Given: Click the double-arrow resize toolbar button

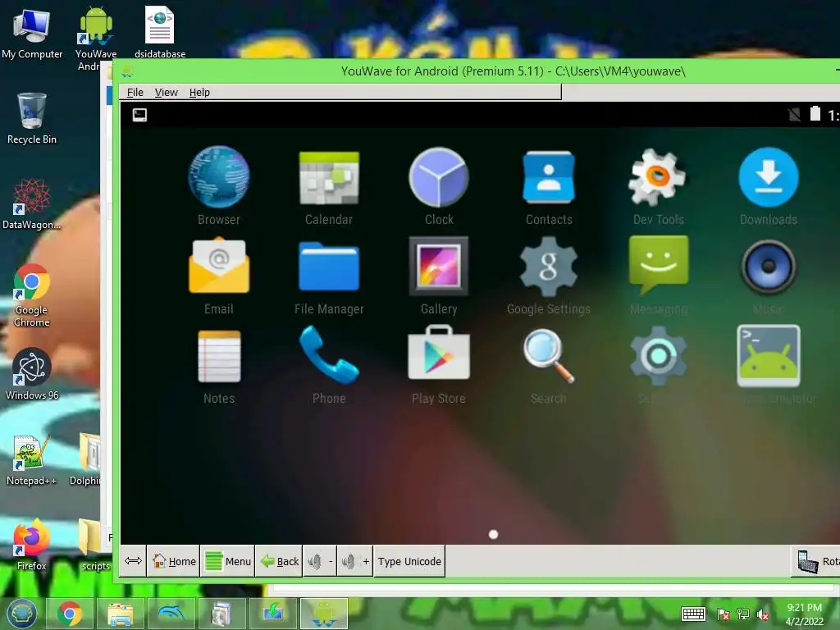Looking at the screenshot, I should (133, 561).
